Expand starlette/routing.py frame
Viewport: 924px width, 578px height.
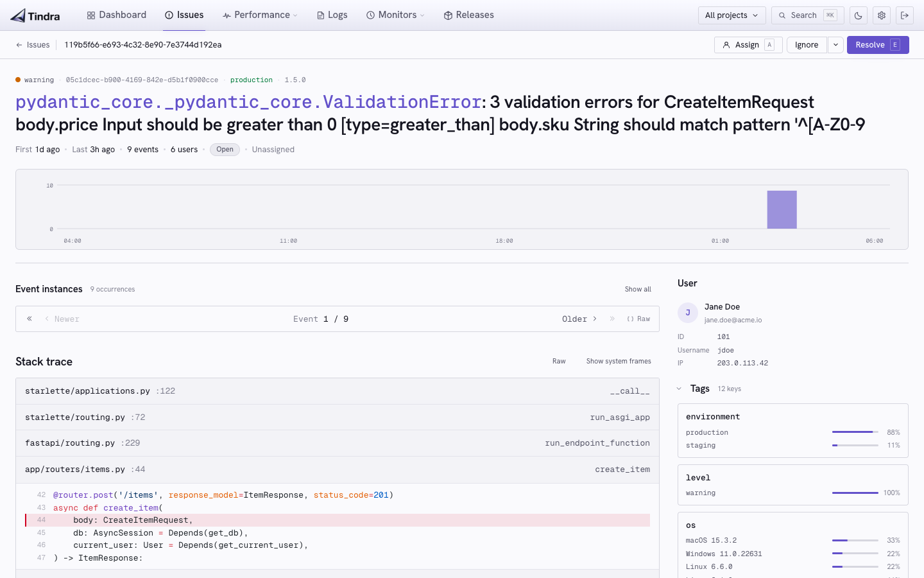click(338, 417)
